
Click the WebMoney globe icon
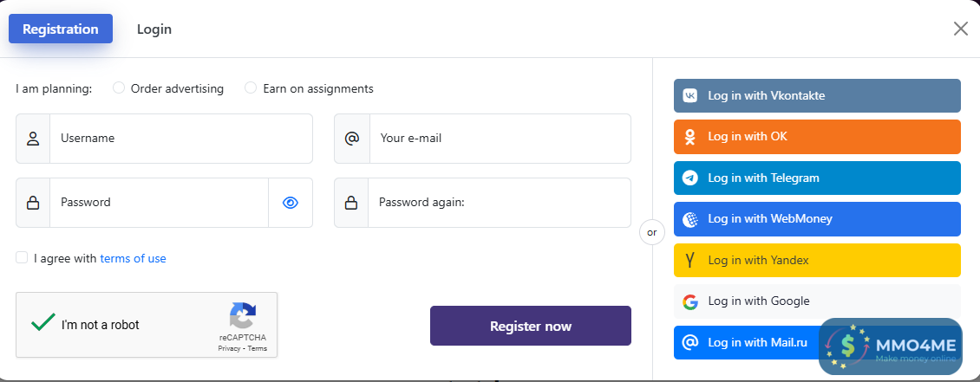pos(690,219)
